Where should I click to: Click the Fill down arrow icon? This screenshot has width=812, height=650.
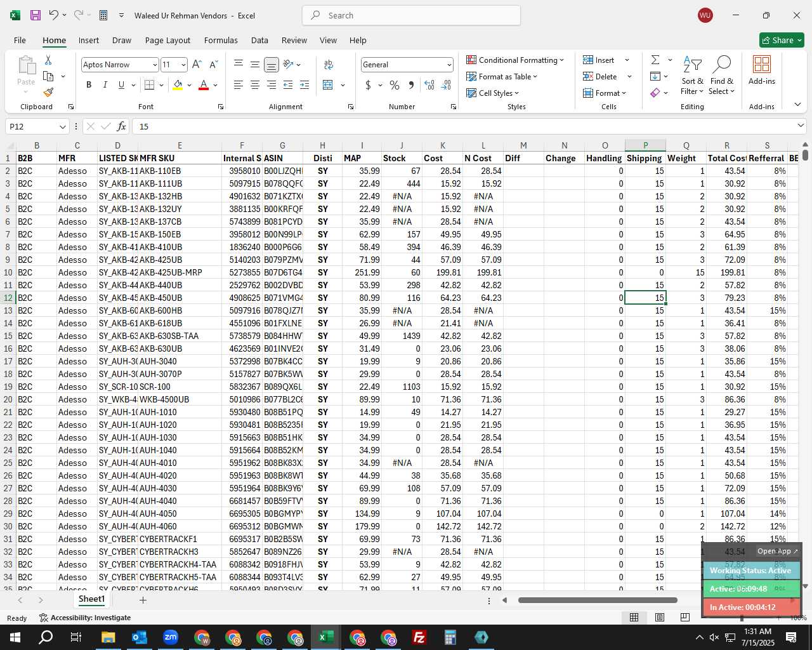[x=655, y=76]
